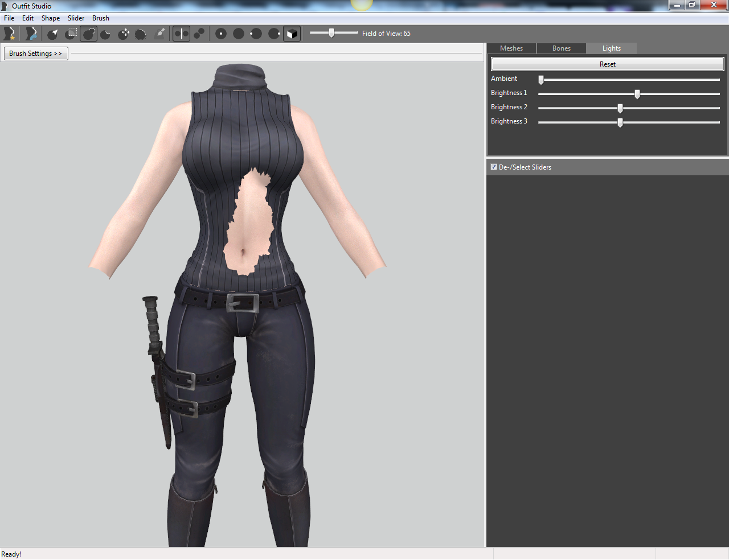Image resolution: width=729 pixels, height=560 pixels.
Task: Switch to front view
Action: [221, 34]
